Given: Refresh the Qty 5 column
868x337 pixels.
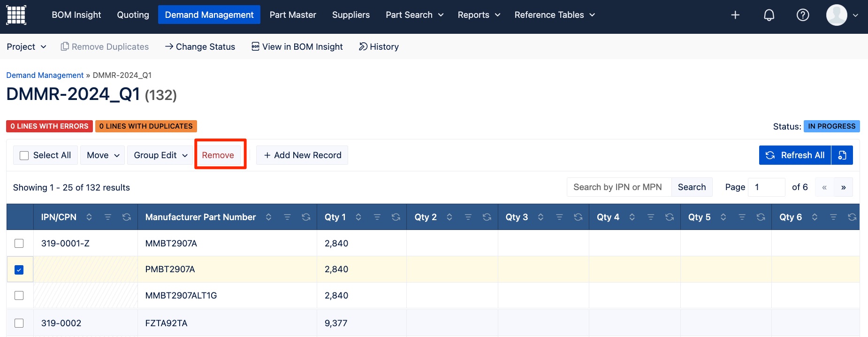Looking at the screenshot, I should pos(761,217).
